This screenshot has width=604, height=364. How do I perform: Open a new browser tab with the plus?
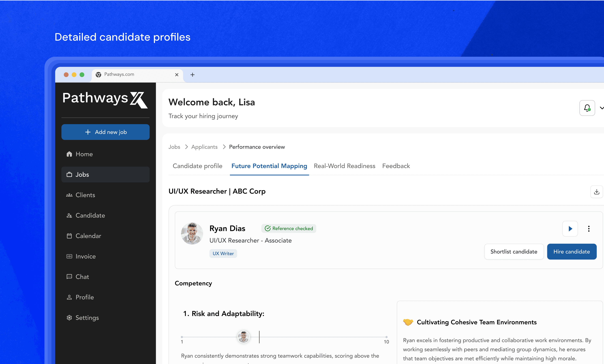pyautogui.click(x=192, y=75)
